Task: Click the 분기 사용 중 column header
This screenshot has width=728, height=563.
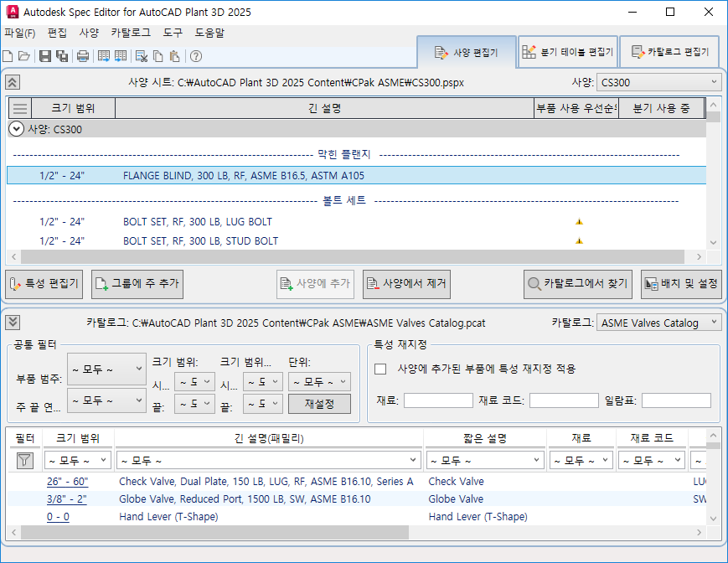Action: [661, 109]
